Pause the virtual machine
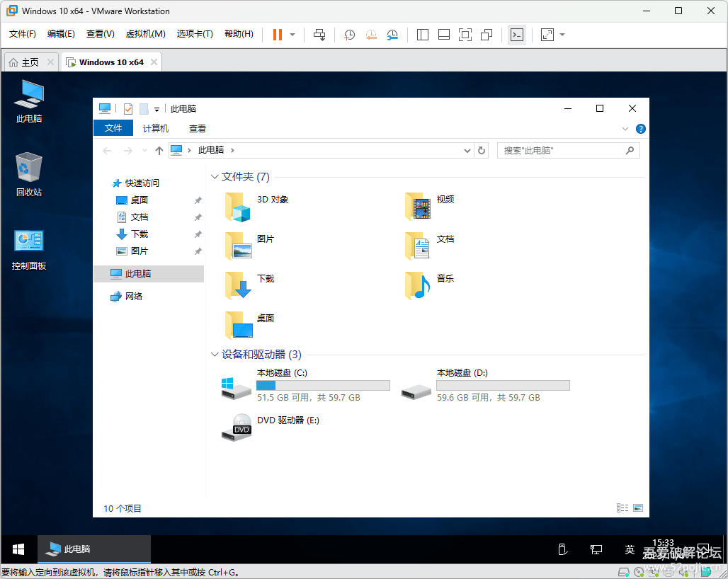The width and height of the screenshot is (728, 579). [x=278, y=34]
